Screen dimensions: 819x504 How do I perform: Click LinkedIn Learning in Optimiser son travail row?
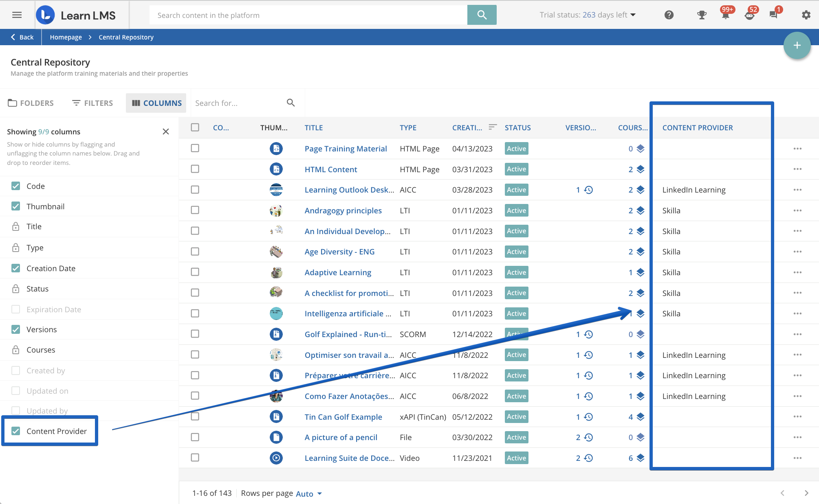694,355
